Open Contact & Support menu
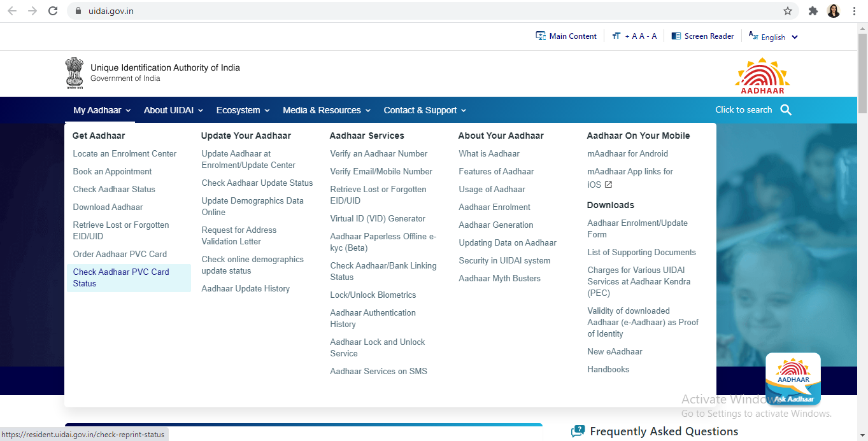The height and width of the screenshot is (441, 868). [x=425, y=110]
